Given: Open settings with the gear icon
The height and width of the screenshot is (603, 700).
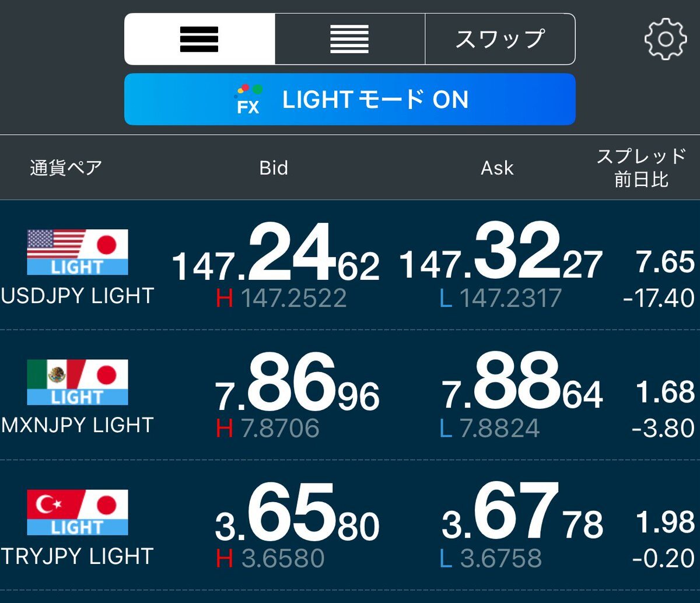Looking at the screenshot, I should 666,39.
